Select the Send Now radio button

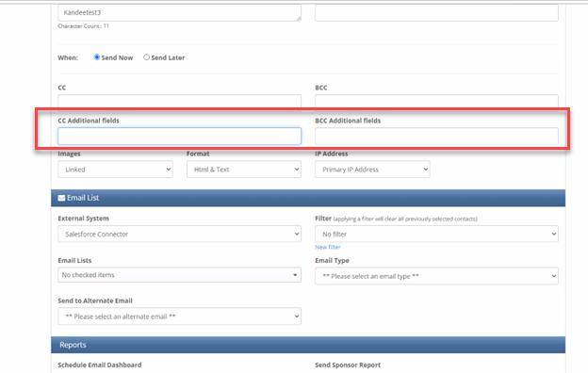coord(97,57)
